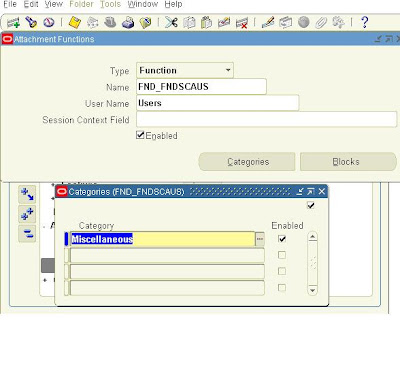This screenshot has width=400, height=369.
Task: Click Navigator expand all icon
Action: (x=27, y=214)
